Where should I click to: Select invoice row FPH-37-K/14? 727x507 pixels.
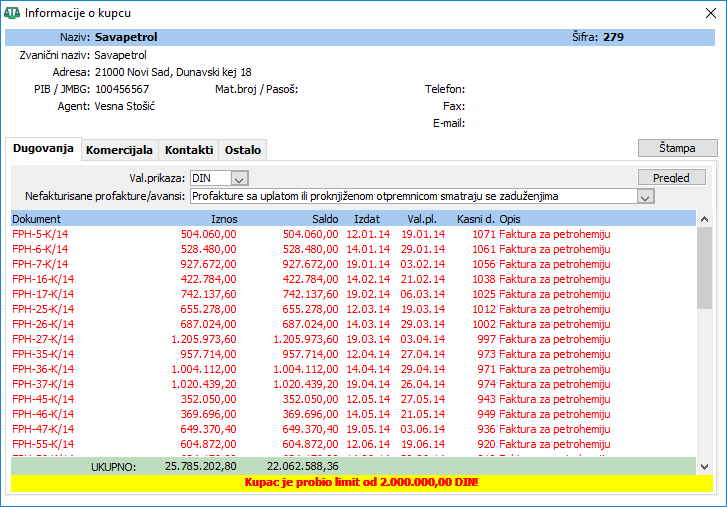[x=353, y=384]
